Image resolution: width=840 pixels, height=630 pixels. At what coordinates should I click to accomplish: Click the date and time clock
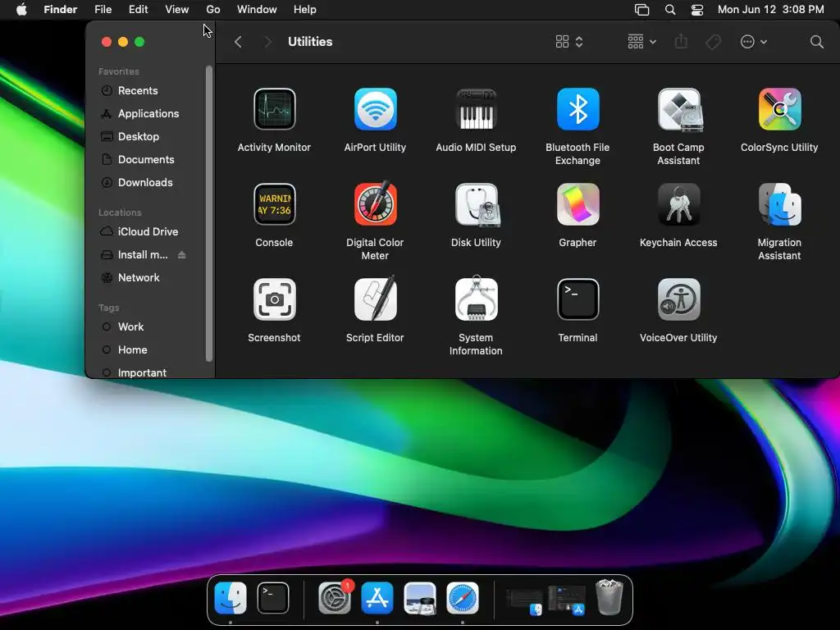pyautogui.click(x=771, y=10)
